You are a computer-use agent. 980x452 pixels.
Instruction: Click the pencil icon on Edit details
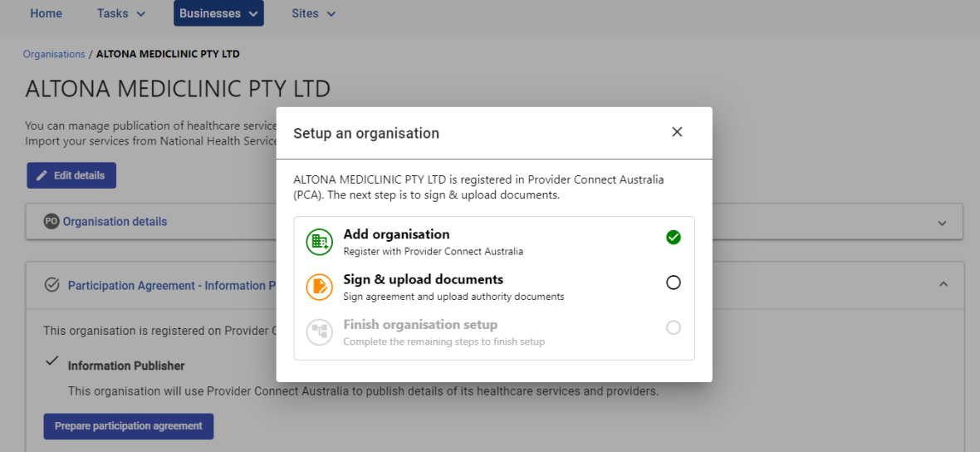(42, 175)
